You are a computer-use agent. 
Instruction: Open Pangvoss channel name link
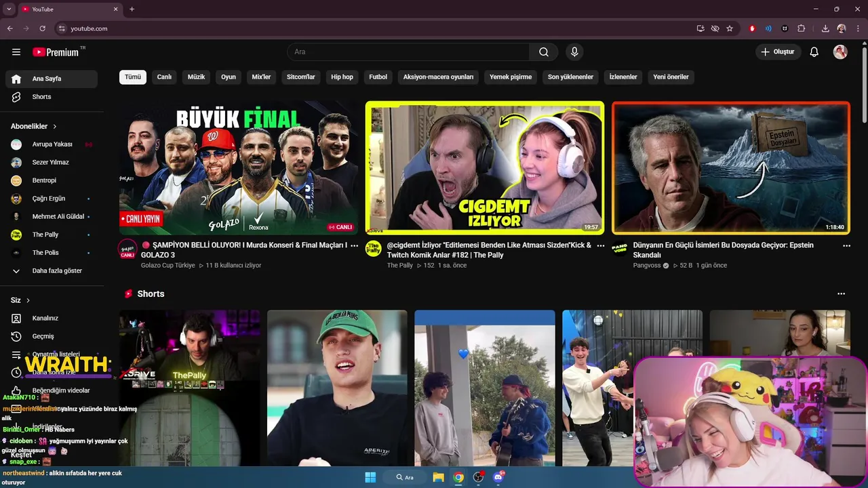647,266
